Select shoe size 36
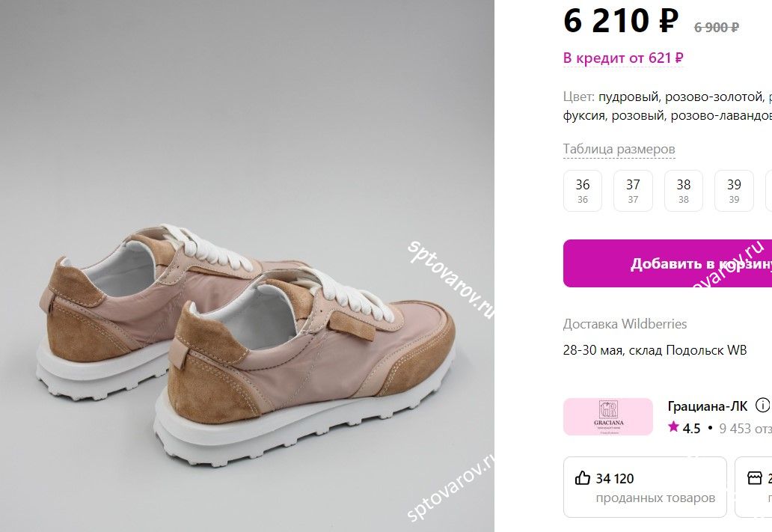The height and width of the screenshot is (532, 772). [582, 190]
